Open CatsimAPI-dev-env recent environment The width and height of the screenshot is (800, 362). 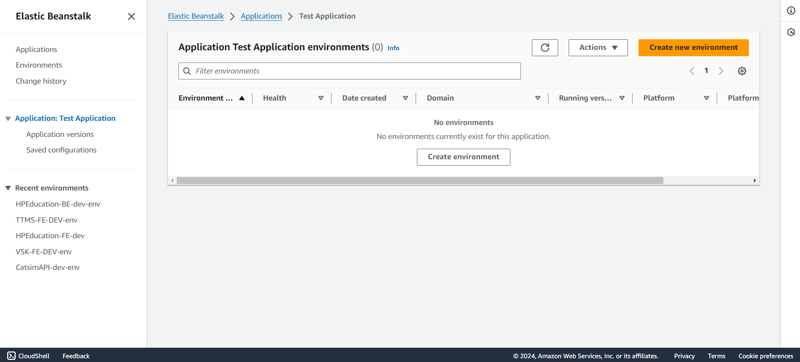[x=47, y=268]
